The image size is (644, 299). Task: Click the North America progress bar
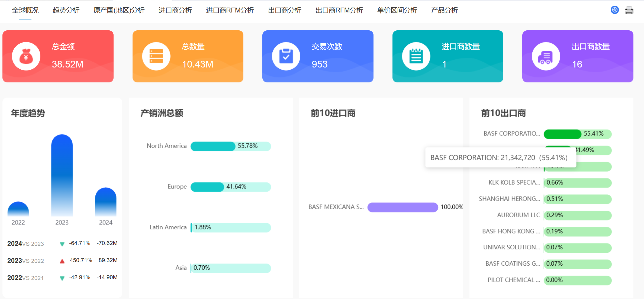click(x=213, y=146)
